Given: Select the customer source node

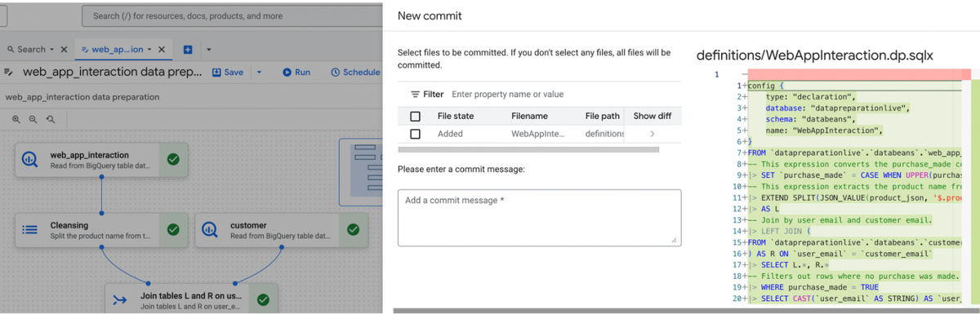Looking at the screenshot, I should [x=281, y=230].
